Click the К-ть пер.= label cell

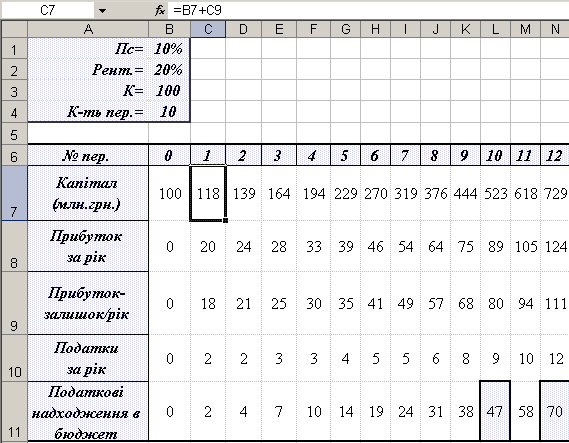[88, 112]
